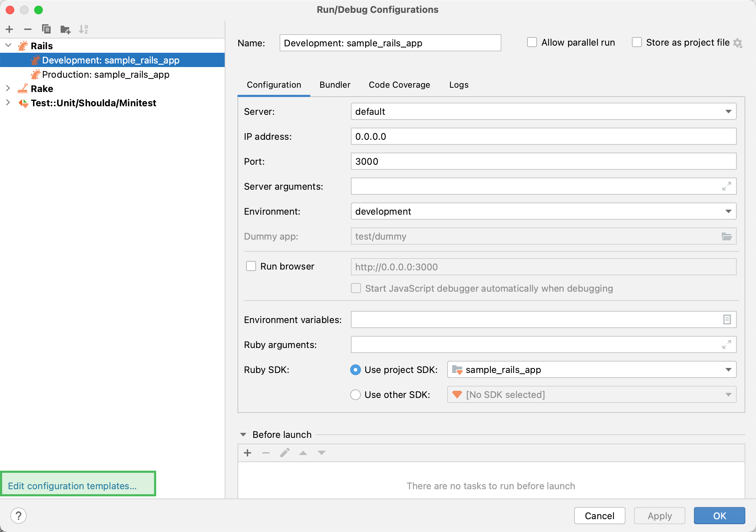756x532 pixels.
Task: Switch to the Bundler tab
Action: pos(334,85)
